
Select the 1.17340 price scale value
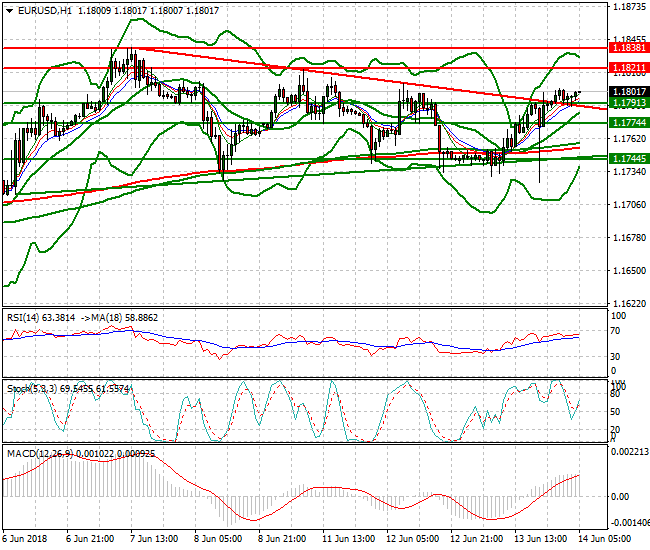(630, 172)
